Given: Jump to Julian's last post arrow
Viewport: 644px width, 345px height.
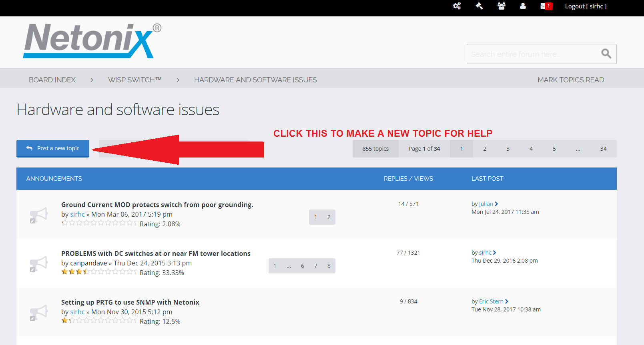Looking at the screenshot, I should coord(496,204).
